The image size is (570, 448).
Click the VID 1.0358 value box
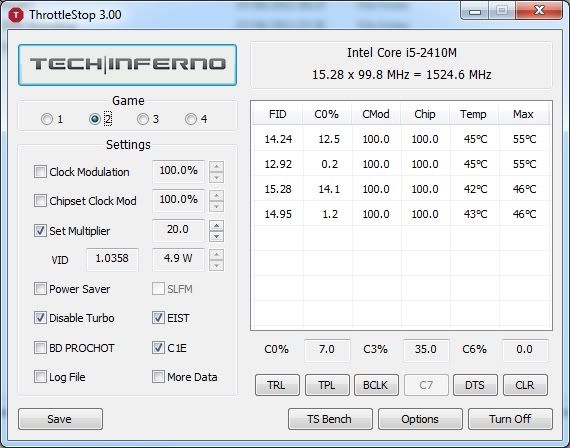[x=112, y=259]
